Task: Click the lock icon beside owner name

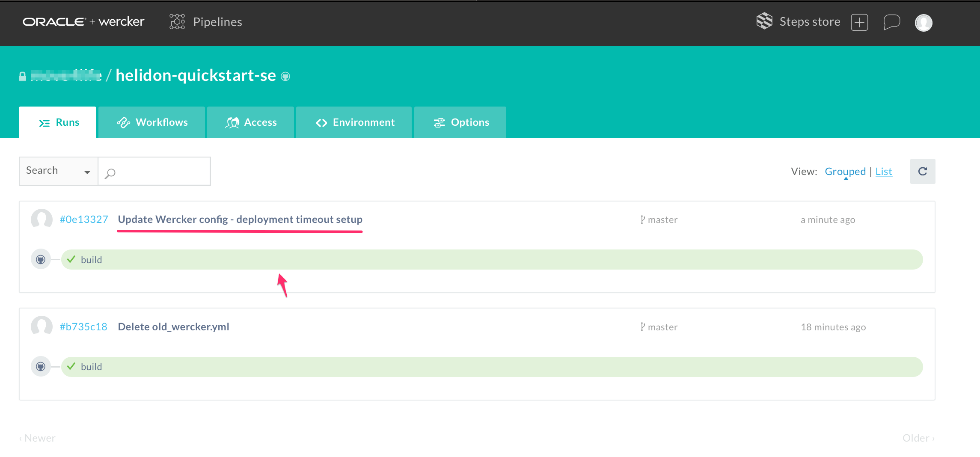Action: click(x=23, y=77)
